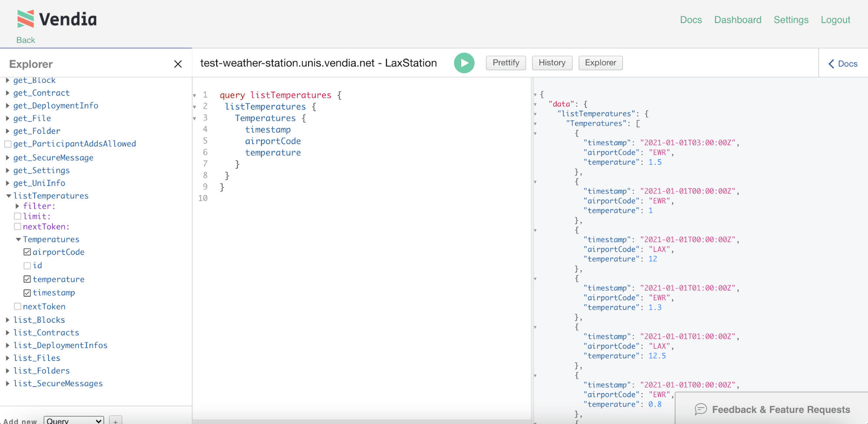Run the listTemperatures query with play button
The image size is (868, 424).
tap(464, 63)
